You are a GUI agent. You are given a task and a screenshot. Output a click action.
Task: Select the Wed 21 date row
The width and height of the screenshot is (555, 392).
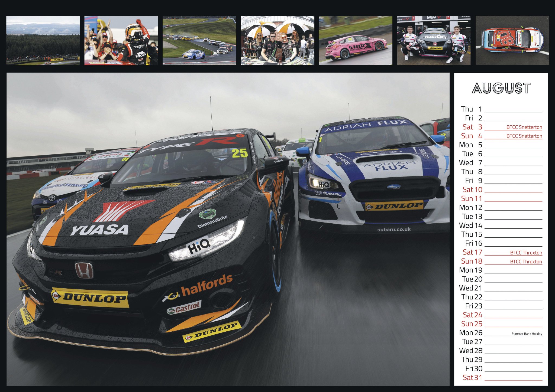[501, 288]
